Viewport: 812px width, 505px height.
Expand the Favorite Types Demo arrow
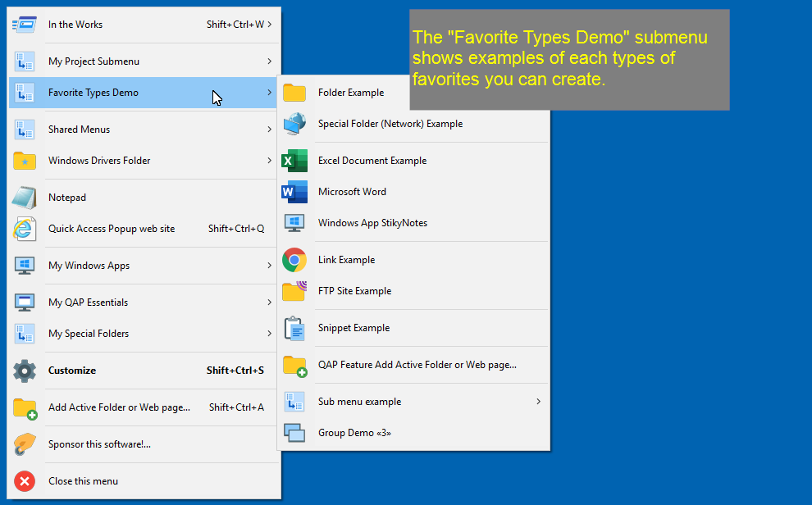tap(269, 93)
